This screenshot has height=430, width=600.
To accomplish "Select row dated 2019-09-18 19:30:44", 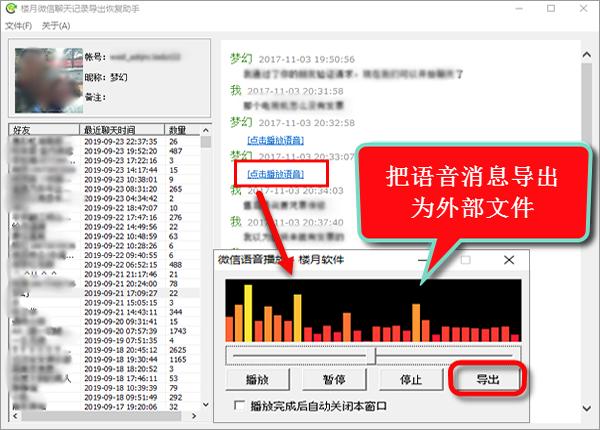I will tap(104, 359).
